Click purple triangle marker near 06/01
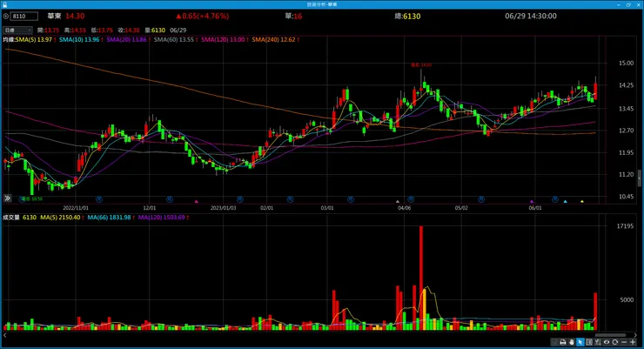The image size is (644, 349). tap(532, 201)
